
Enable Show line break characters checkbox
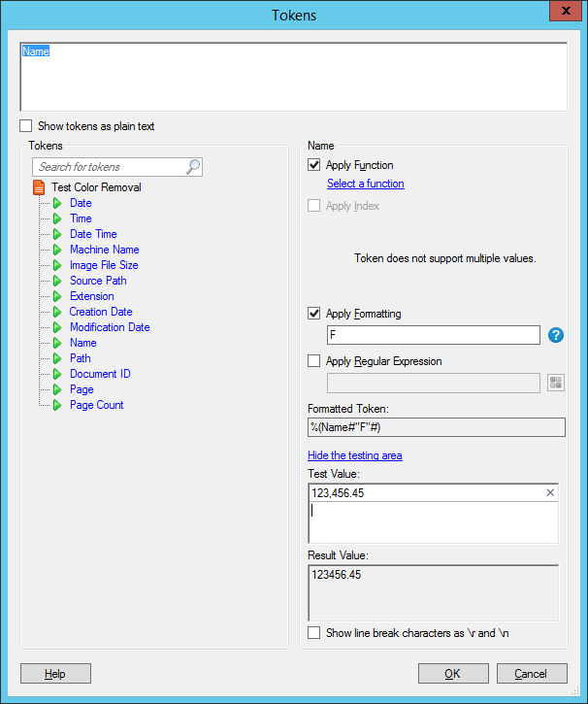[314, 633]
